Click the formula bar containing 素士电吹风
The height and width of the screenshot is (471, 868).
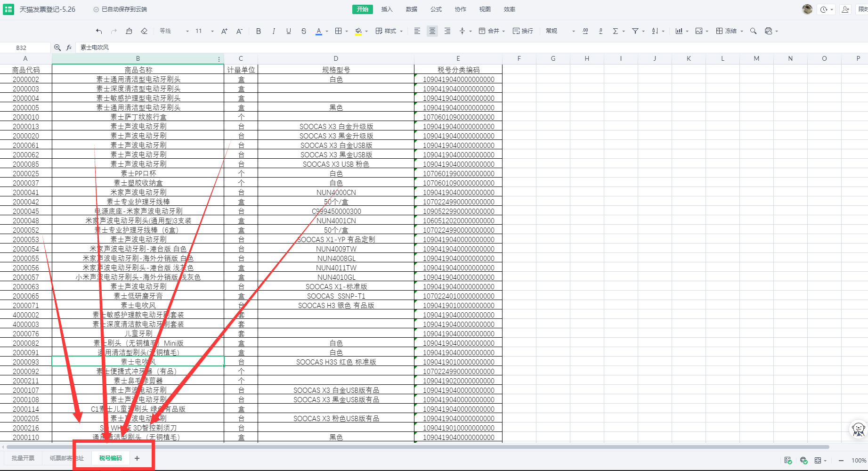click(x=471, y=48)
